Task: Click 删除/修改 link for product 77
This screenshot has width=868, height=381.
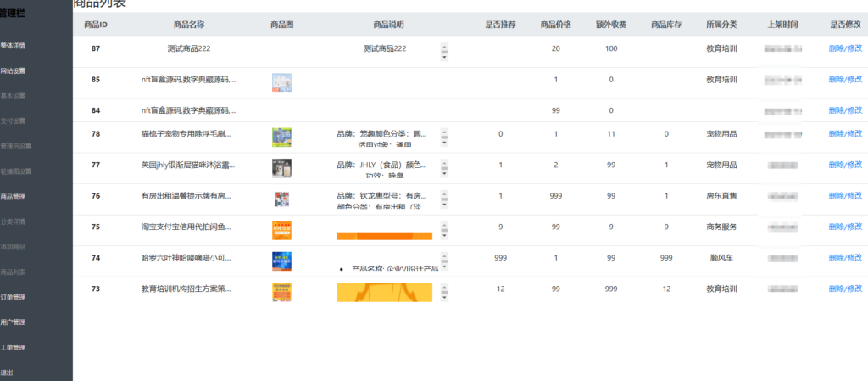Action: coord(845,165)
